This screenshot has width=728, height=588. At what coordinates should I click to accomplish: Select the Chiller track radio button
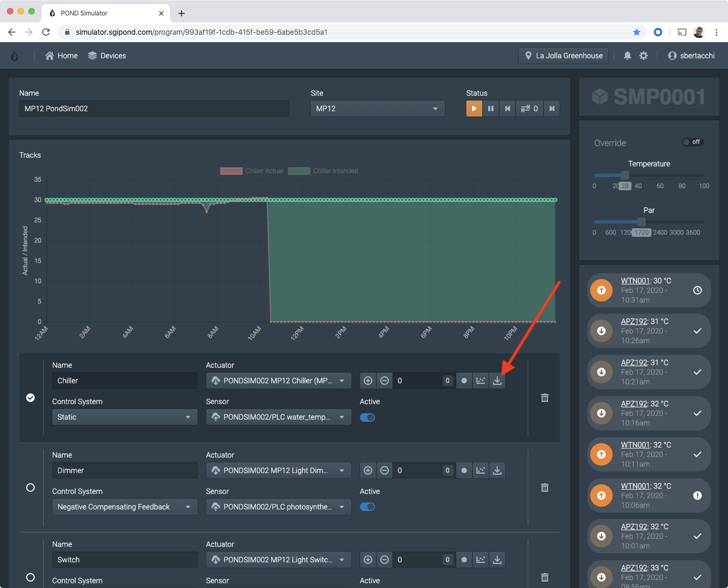click(30, 398)
